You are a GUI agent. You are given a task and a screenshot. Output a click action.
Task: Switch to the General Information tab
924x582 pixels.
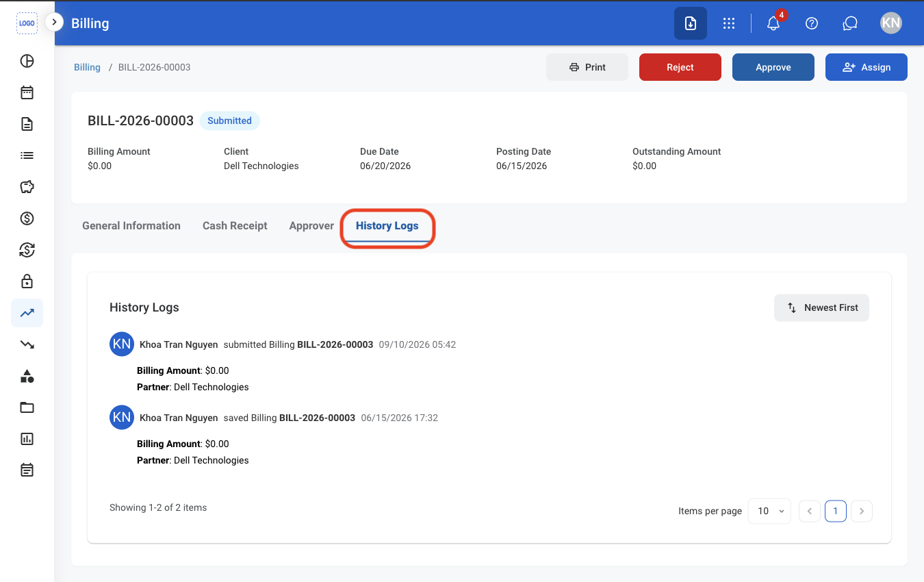pos(131,226)
